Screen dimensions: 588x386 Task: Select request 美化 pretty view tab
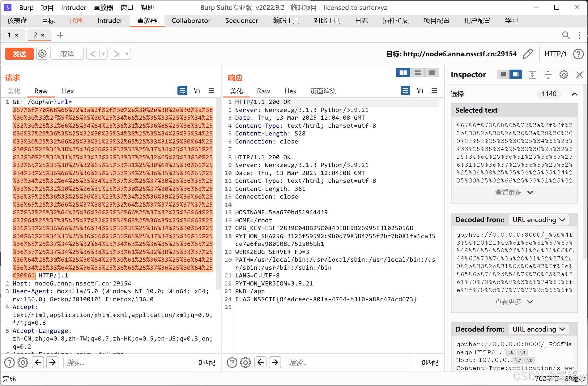click(x=14, y=91)
